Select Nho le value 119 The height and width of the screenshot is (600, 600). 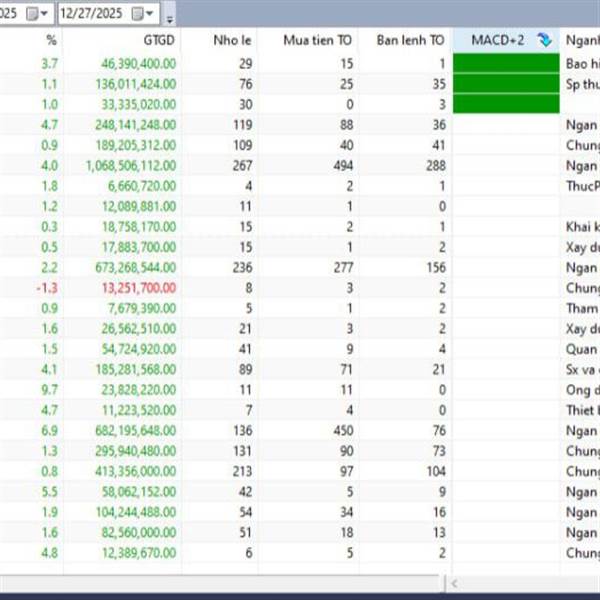243,125
